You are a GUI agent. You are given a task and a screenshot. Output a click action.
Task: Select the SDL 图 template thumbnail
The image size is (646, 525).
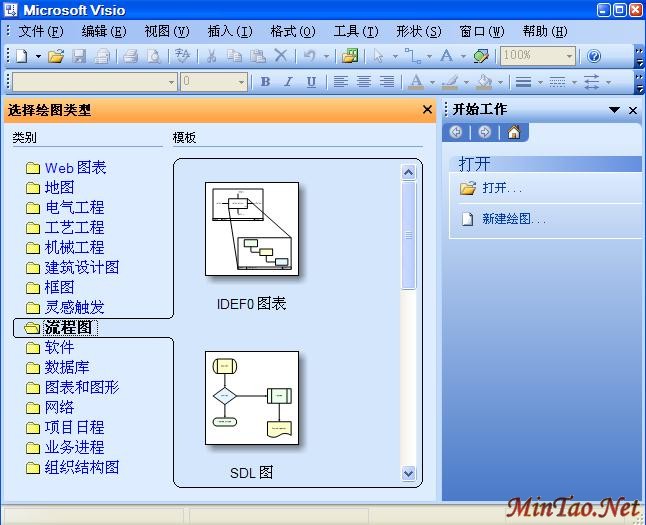coord(251,398)
